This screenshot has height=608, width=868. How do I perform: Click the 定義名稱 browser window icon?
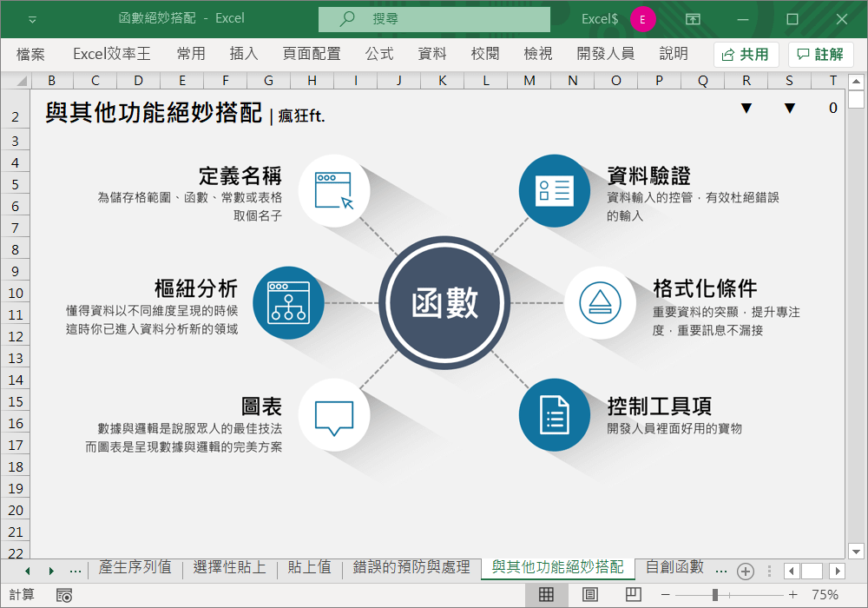(x=334, y=190)
